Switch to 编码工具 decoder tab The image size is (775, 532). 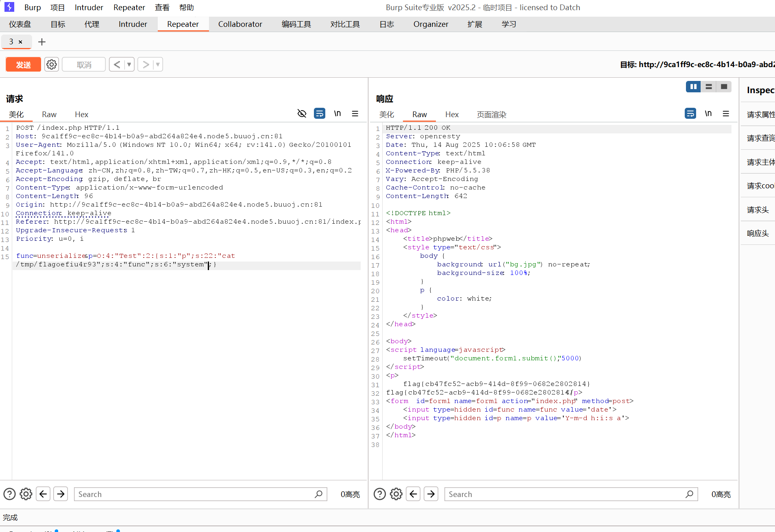click(x=296, y=24)
